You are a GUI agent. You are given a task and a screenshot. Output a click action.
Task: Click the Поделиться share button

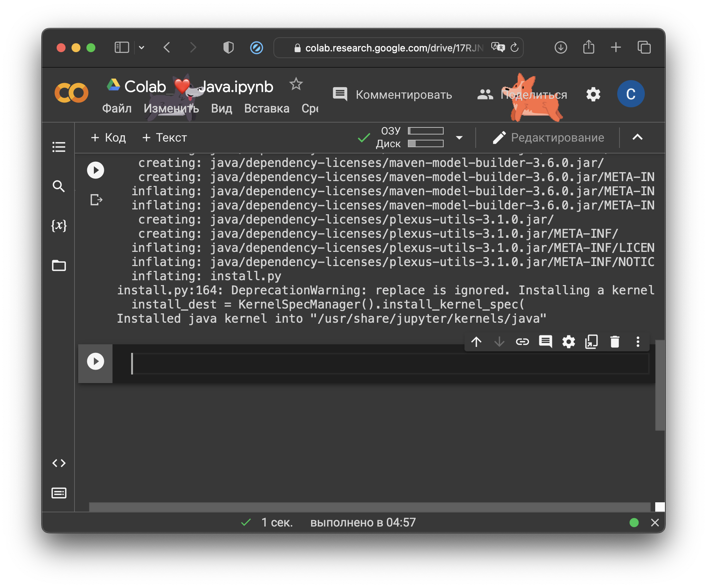tap(523, 95)
